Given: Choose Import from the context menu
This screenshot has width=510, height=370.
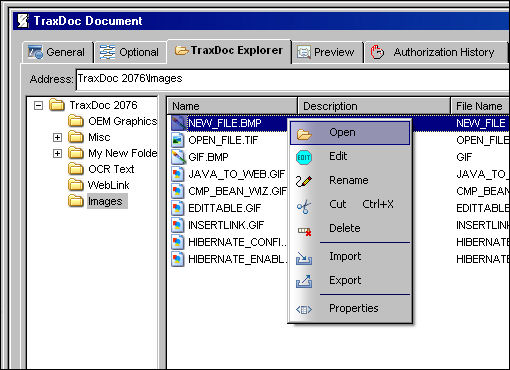Looking at the screenshot, I should click(x=350, y=257).
